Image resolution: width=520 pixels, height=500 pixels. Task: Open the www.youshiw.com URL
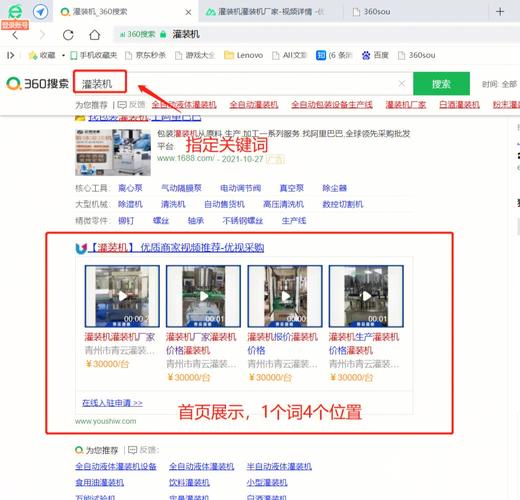[x=106, y=421]
